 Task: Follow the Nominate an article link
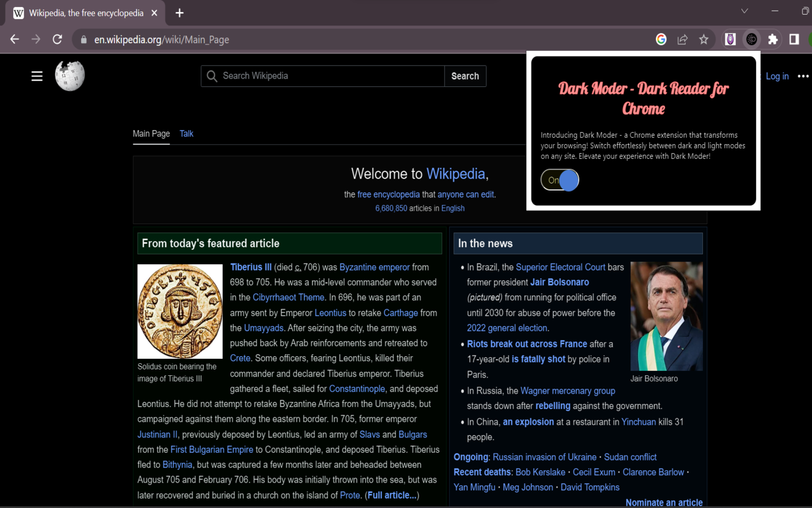tap(664, 502)
